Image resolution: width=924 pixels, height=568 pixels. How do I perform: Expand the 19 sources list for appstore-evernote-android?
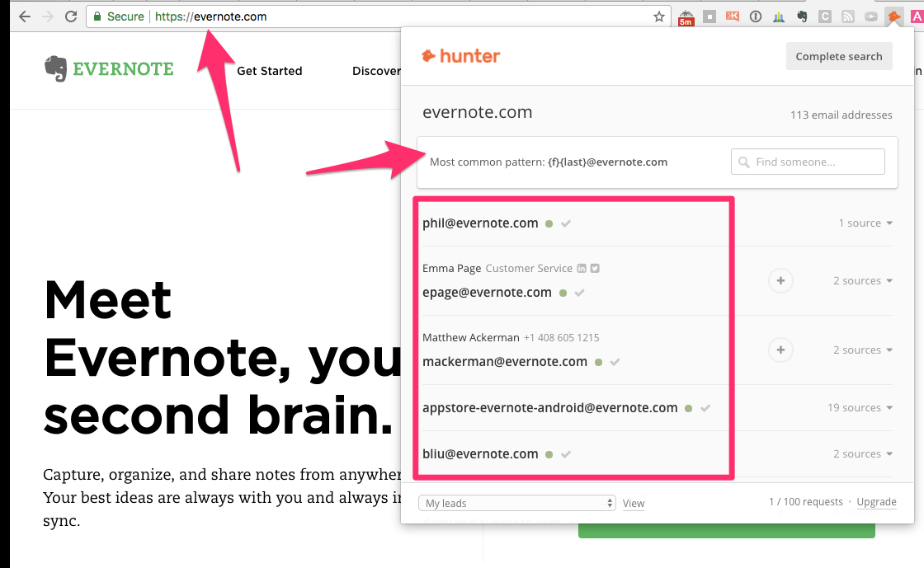[x=860, y=408]
